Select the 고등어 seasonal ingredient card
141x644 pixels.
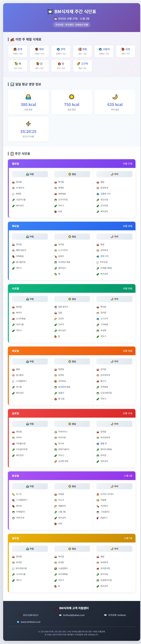[104, 51]
